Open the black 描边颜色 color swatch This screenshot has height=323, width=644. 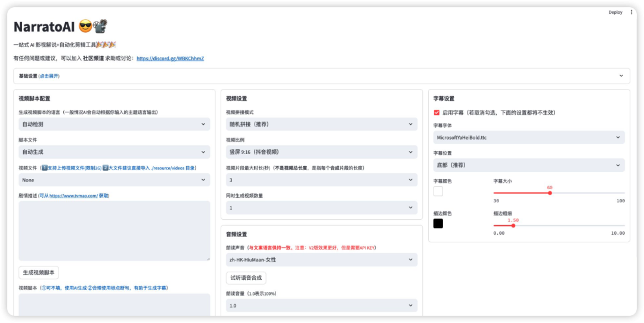(x=438, y=223)
